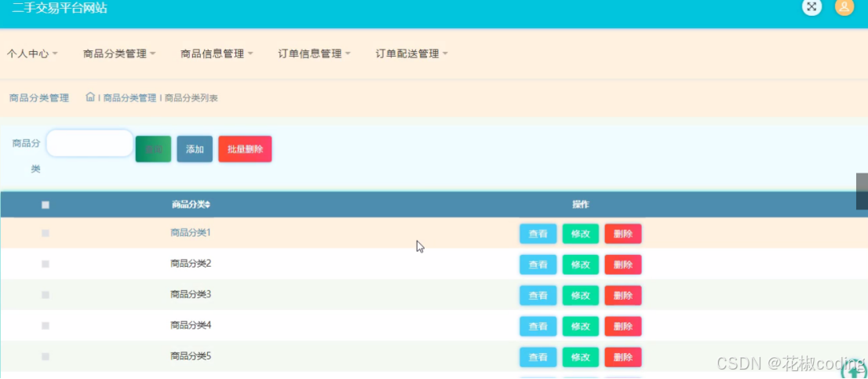
Task: Click 删除 for 商品分类1
Action: click(623, 234)
